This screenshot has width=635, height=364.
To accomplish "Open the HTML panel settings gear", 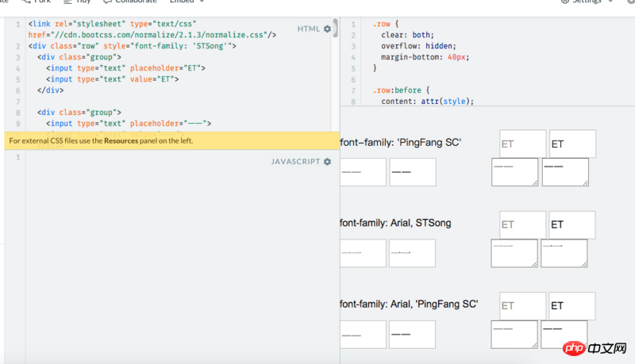I will point(327,29).
